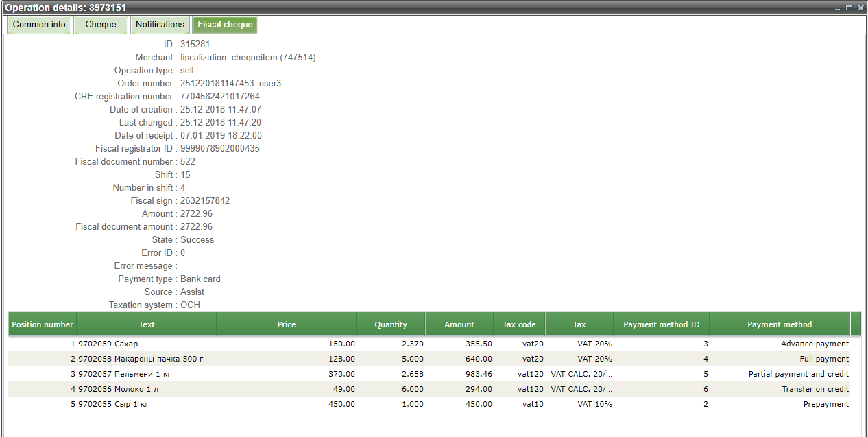Maximize the Operation details window

point(849,8)
